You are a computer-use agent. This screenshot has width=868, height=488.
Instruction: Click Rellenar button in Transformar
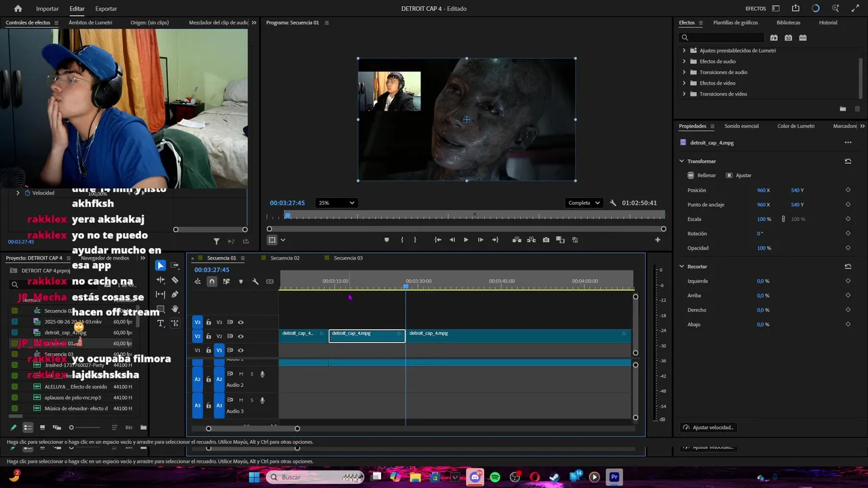701,176
